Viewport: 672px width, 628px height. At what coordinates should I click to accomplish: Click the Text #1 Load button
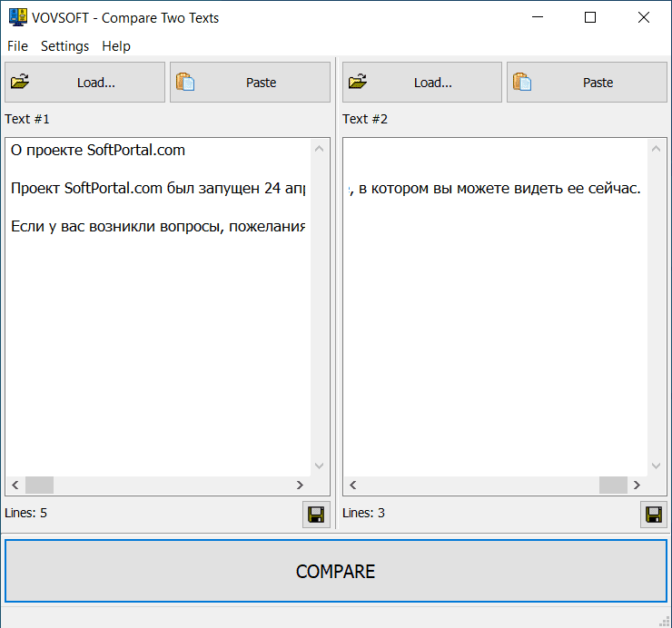pos(84,83)
